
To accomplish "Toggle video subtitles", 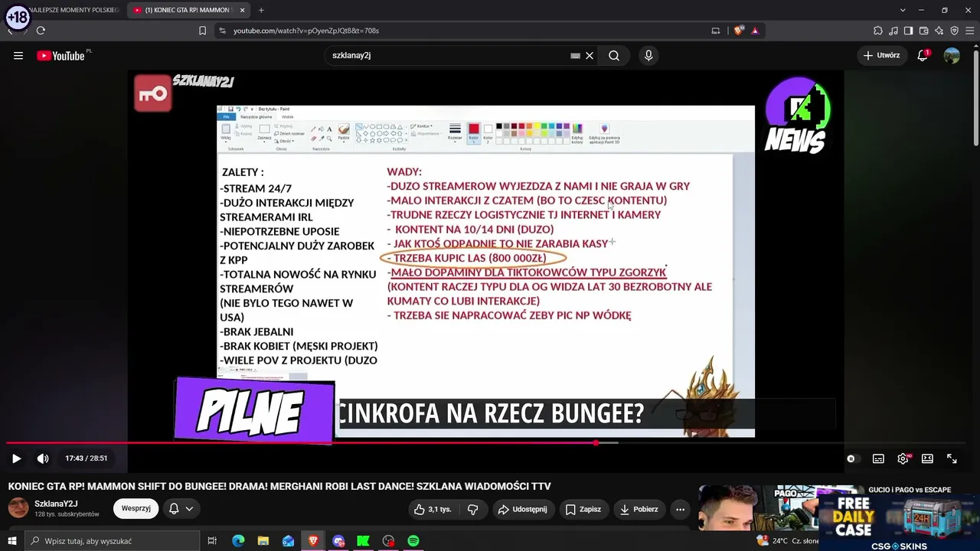I will 878,458.
